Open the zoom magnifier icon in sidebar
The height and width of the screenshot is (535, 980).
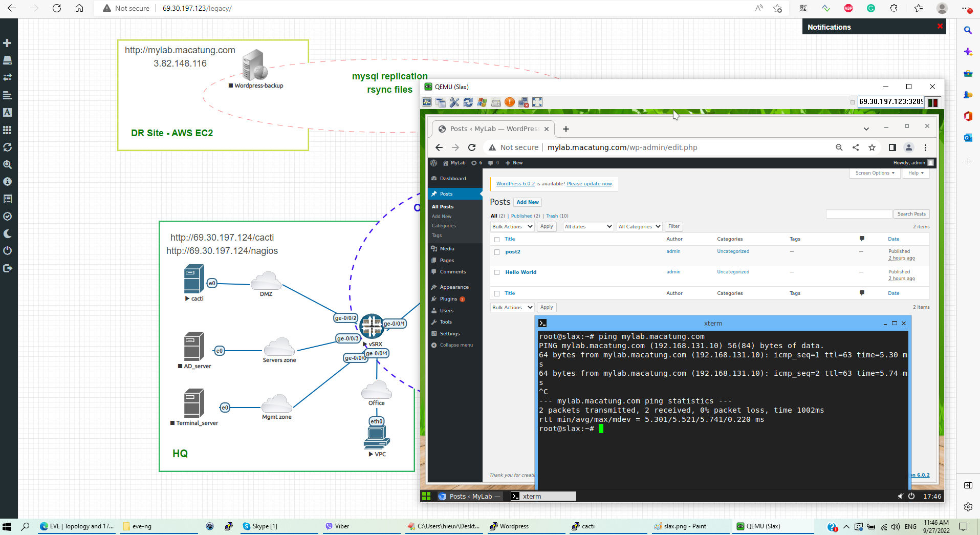point(7,165)
